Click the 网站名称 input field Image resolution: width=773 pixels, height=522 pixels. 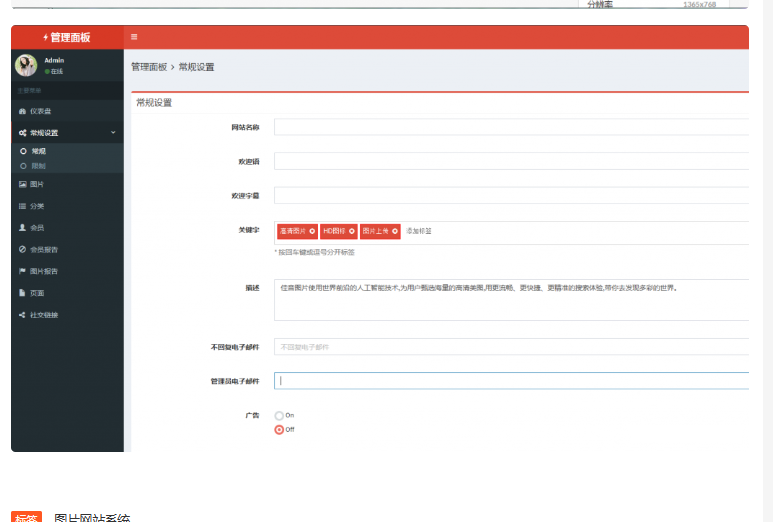[510, 127]
